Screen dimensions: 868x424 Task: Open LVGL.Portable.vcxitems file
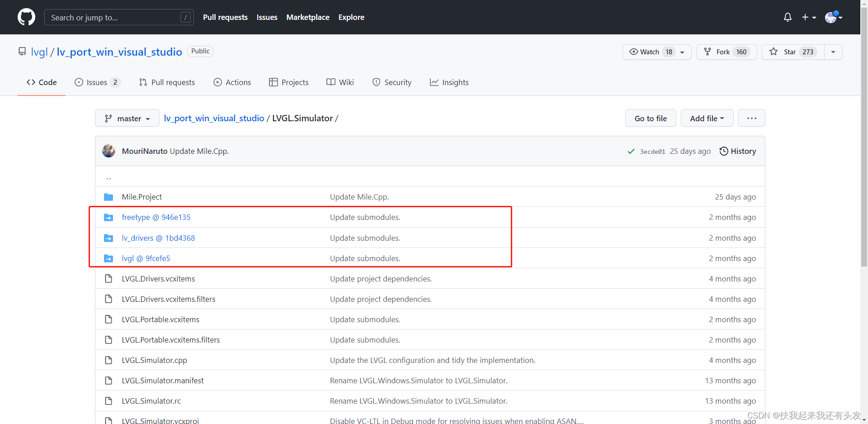point(160,319)
